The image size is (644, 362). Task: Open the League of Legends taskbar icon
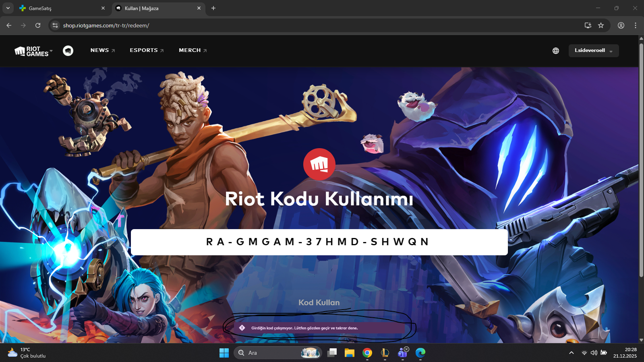pyautogui.click(x=385, y=353)
